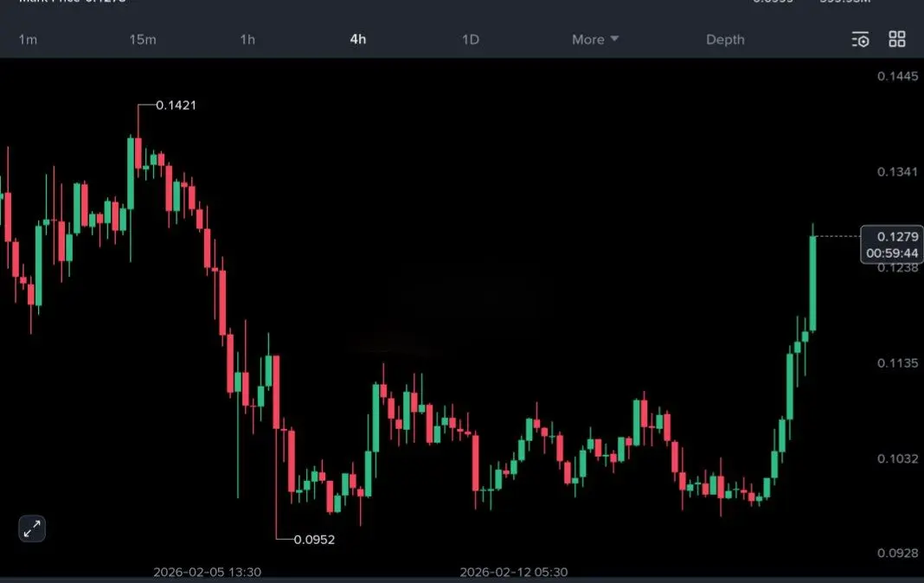The width and height of the screenshot is (924, 583).
Task: Click the grid layout icon
Action: click(897, 40)
